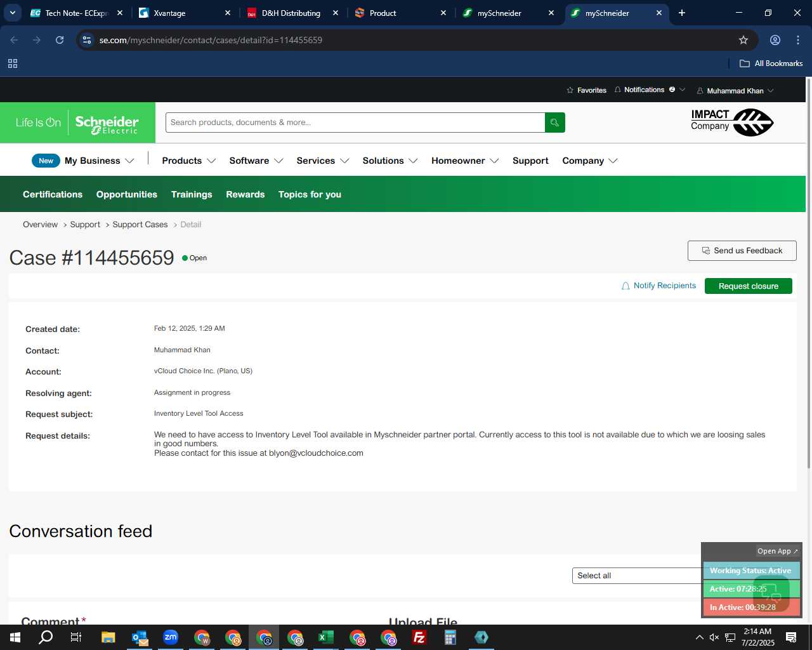
Task: Open FileZilla from the taskbar
Action: (x=419, y=637)
